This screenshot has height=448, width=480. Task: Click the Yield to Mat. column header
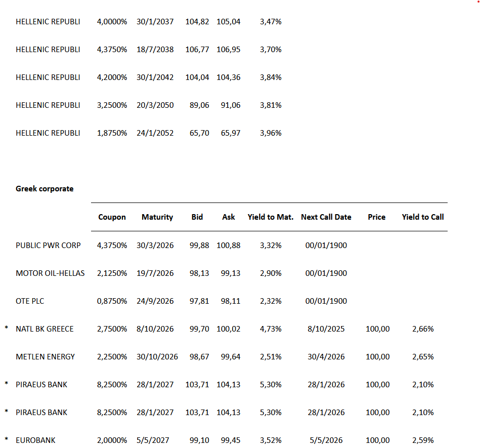(270, 217)
